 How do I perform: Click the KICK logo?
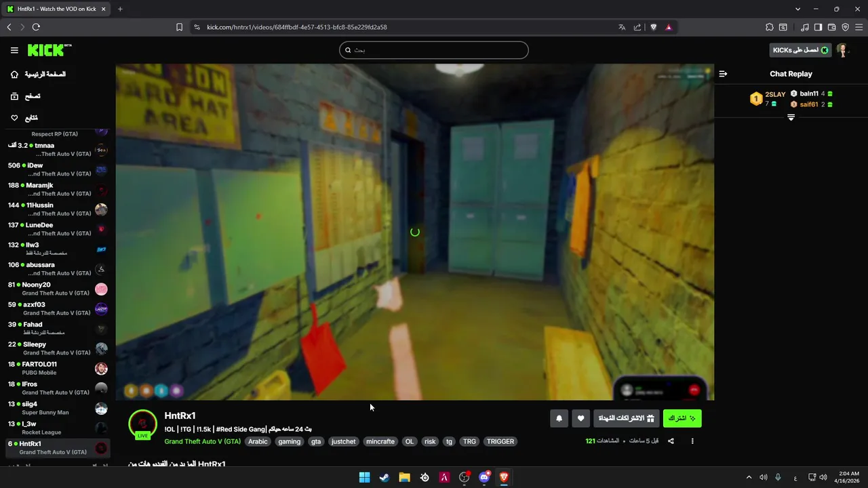[x=49, y=50]
